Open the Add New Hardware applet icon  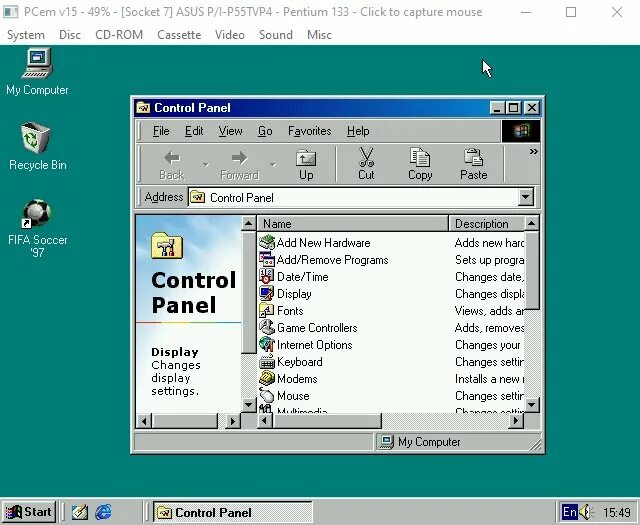[267, 242]
